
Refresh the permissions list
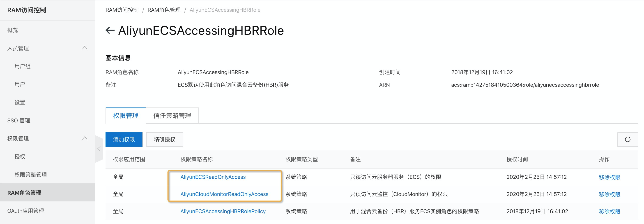pos(628,139)
